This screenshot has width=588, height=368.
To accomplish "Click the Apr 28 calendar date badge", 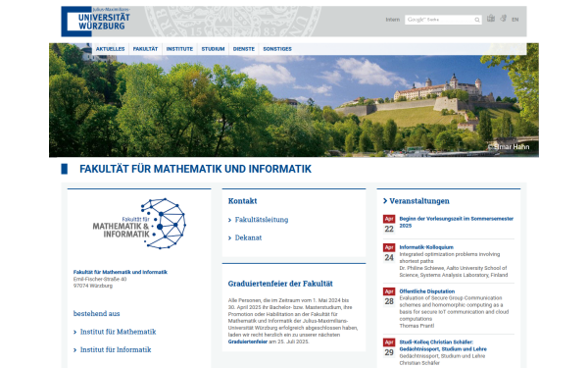I will (x=389, y=297).
